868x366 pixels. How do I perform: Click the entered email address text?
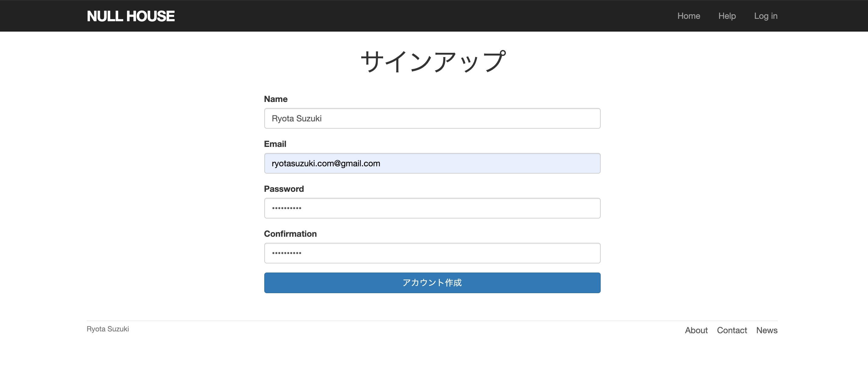click(325, 163)
